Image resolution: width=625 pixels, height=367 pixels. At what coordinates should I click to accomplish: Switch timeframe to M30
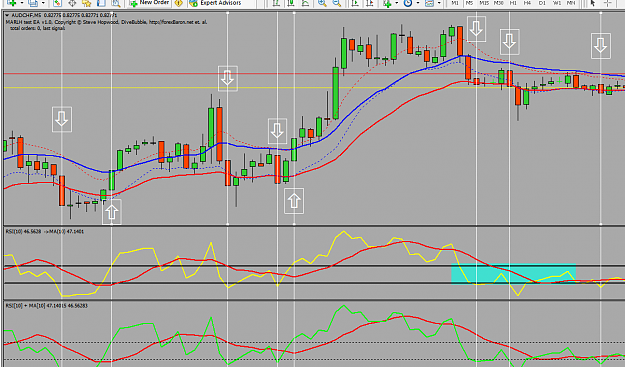(x=498, y=3)
